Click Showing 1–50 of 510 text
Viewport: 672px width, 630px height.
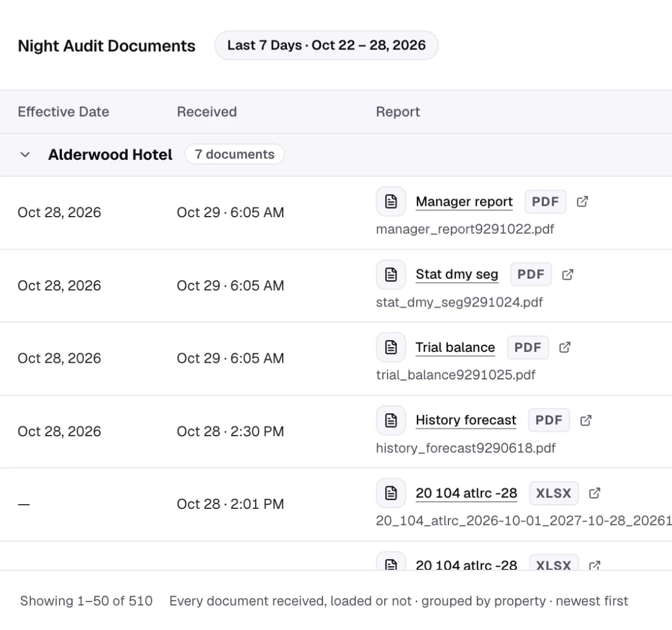click(86, 601)
